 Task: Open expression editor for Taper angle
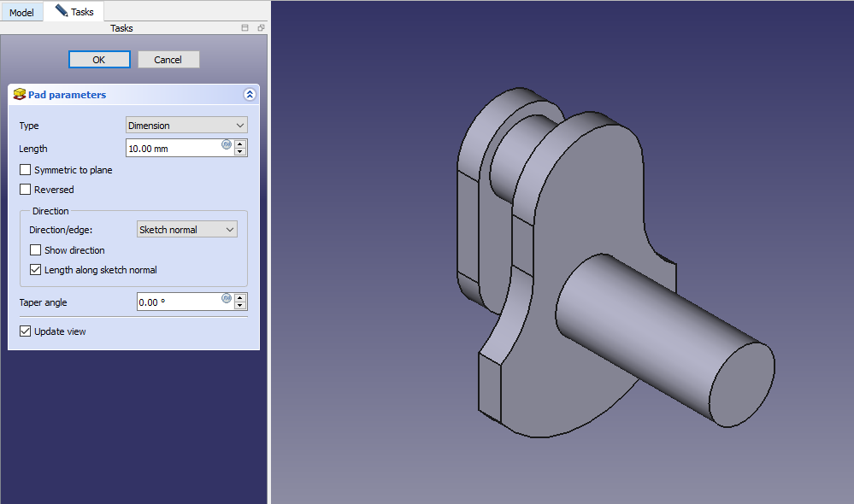pyautogui.click(x=227, y=298)
